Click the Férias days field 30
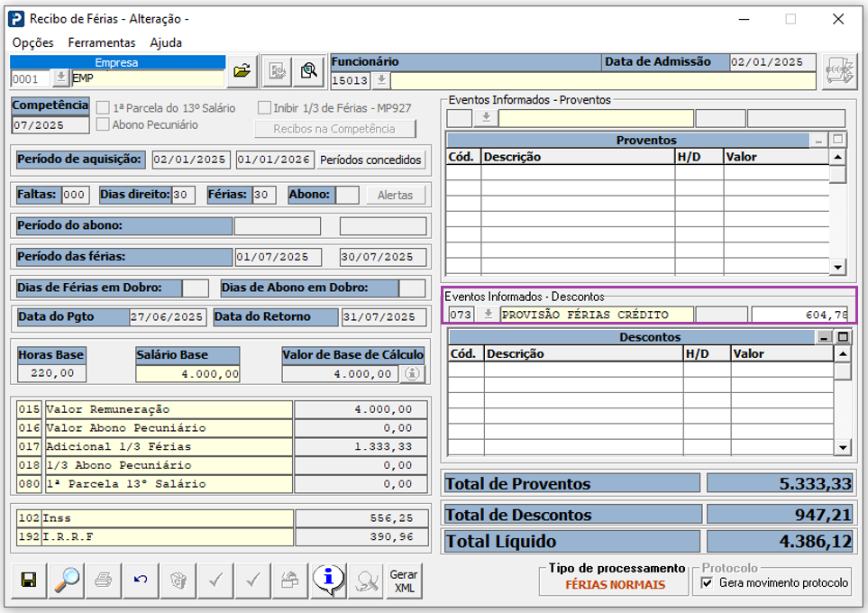Viewport: 868px width, 613px height. pos(264,195)
